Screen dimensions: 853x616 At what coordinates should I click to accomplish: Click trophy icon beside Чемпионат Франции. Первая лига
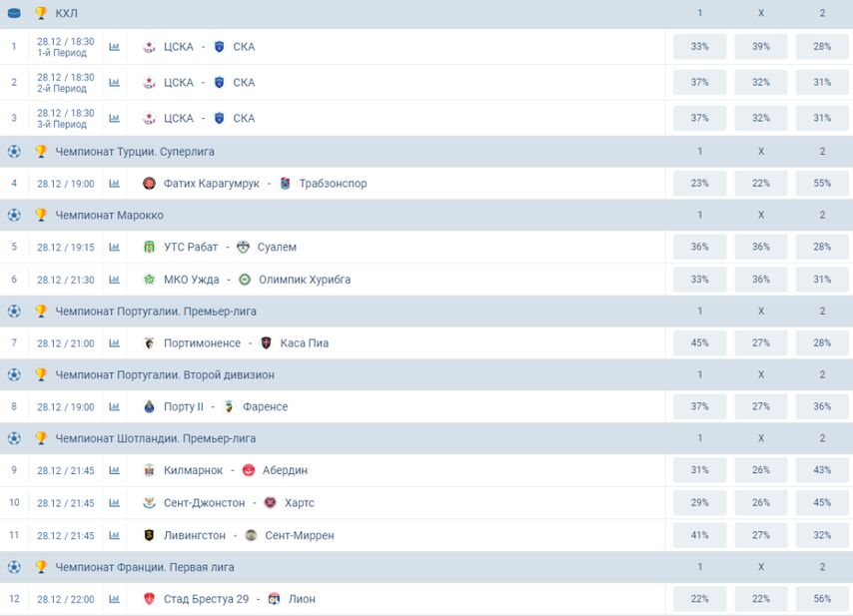pyautogui.click(x=41, y=567)
